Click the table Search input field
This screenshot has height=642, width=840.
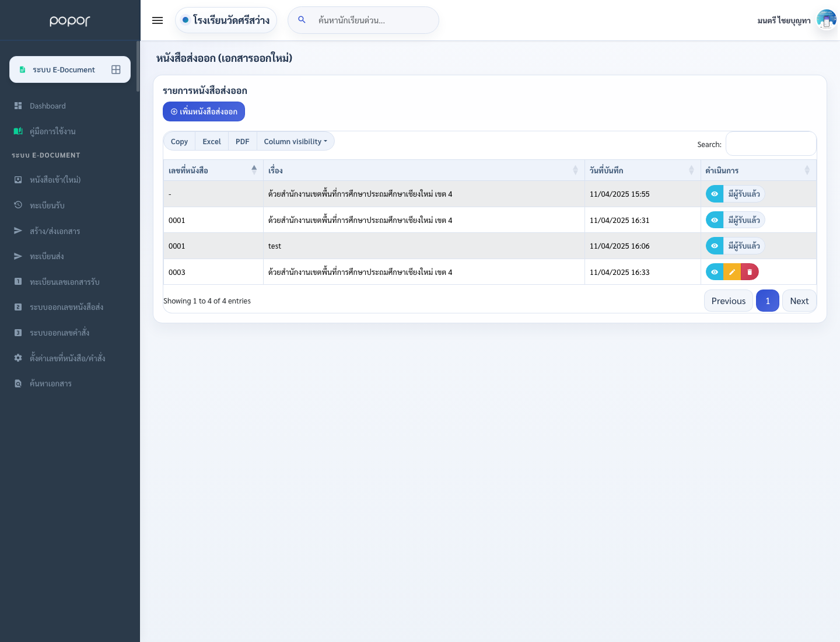[x=771, y=144]
